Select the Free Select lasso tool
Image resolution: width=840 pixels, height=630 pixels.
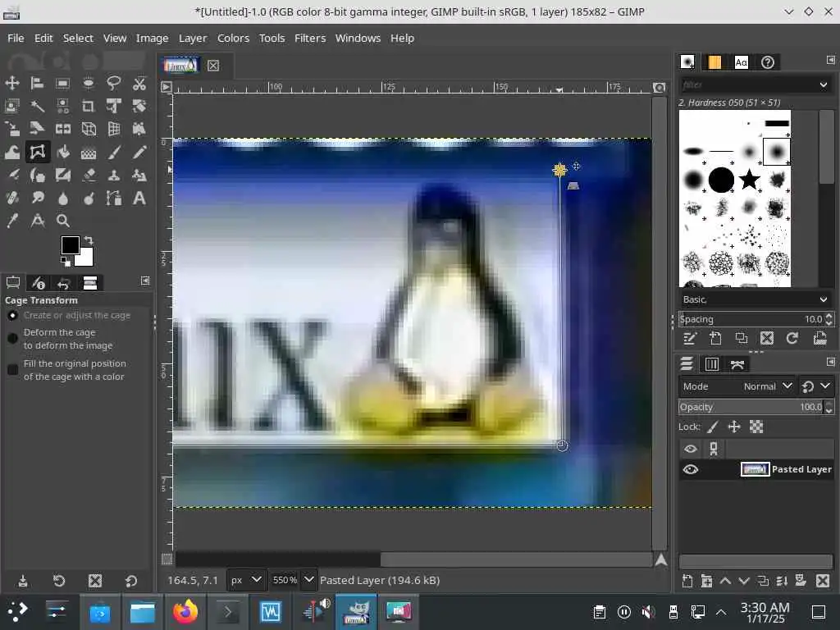tap(113, 83)
